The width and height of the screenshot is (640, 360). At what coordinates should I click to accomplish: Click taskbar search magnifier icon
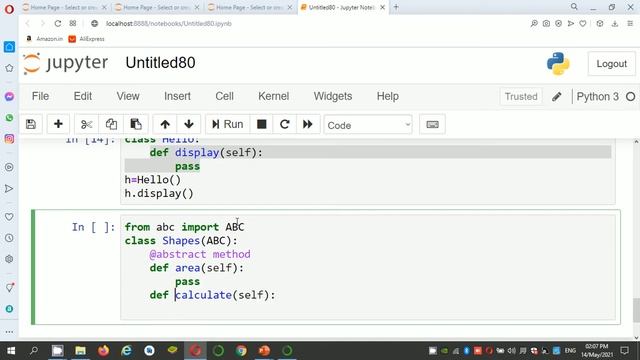coord(34,351)
